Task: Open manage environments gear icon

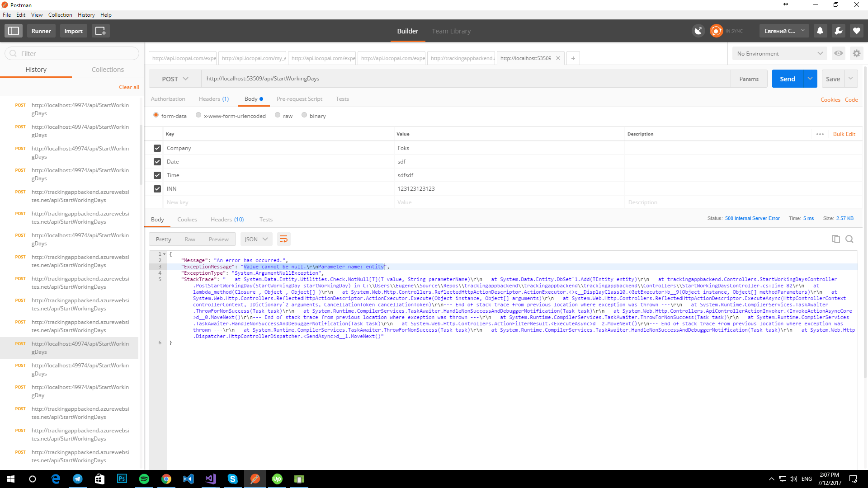Action: (x=856, y=53)
